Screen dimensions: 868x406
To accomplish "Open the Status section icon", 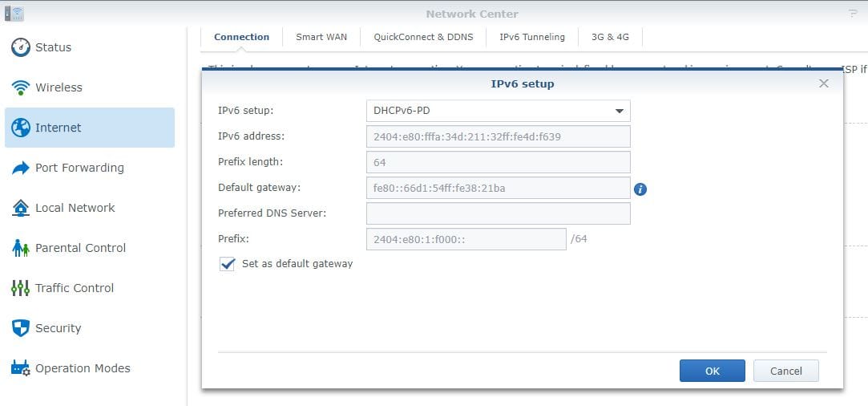I will [x=21, y=47].
